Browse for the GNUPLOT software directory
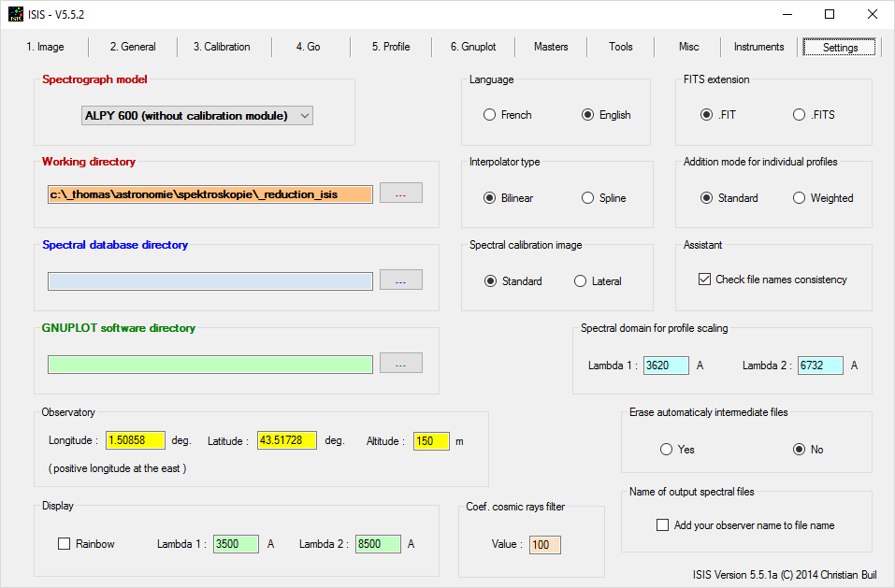 tap(400, 363)
